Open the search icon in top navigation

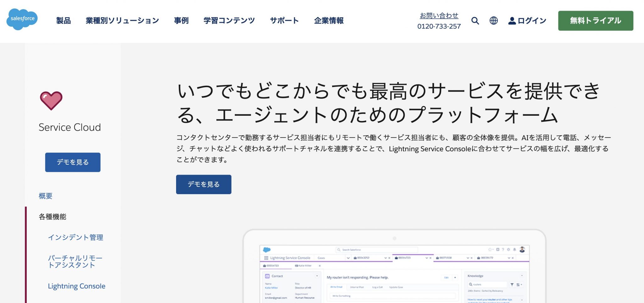[x=475, y=20]
